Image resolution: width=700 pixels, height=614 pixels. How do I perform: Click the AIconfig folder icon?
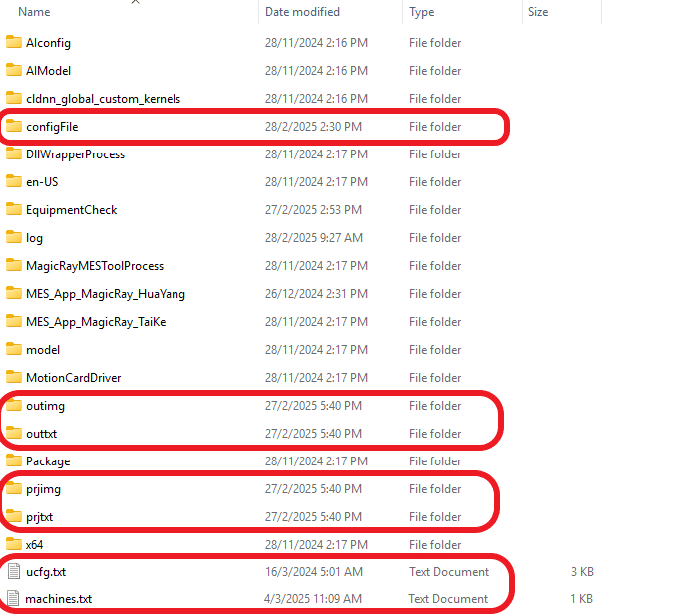coord(14,42)
